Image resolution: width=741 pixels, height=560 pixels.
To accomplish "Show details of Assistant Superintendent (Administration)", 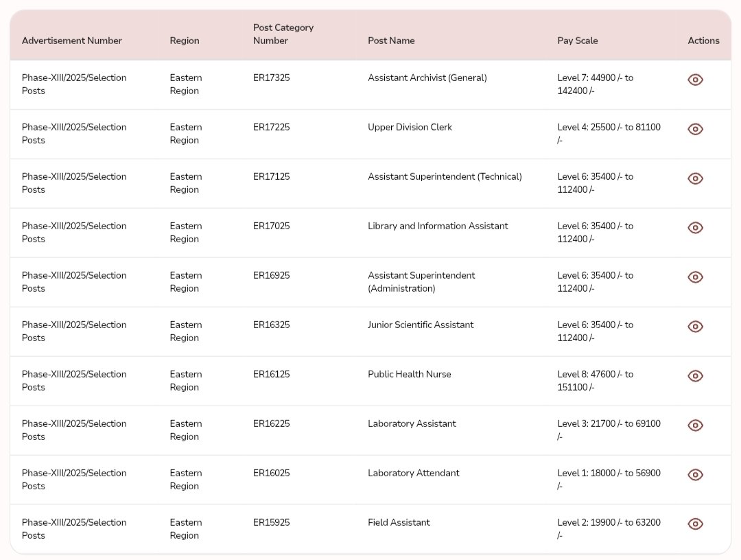I will point(695,277).
